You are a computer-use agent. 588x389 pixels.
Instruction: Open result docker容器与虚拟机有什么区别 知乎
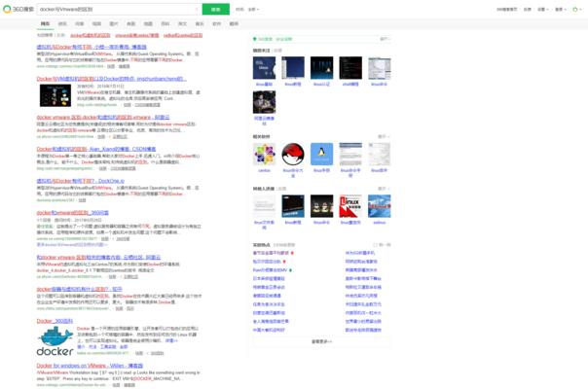(x=80, y=289)
